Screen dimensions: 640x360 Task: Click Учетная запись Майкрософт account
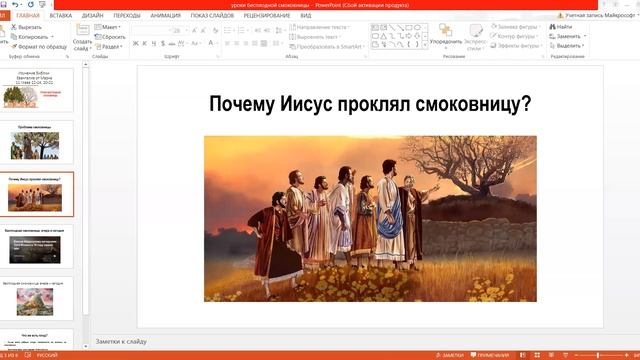pyautogui.click(x=598, y=15)
